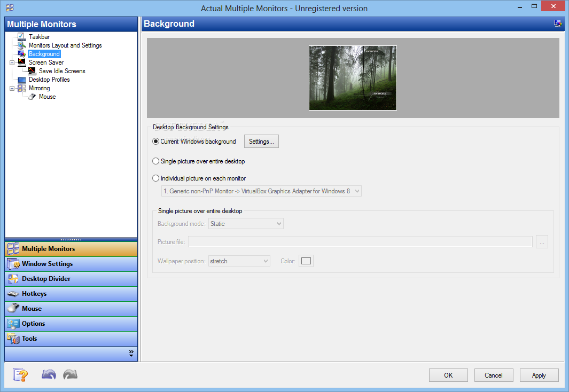Open the Tools section

pyautogui.click(x=71, y=339)
